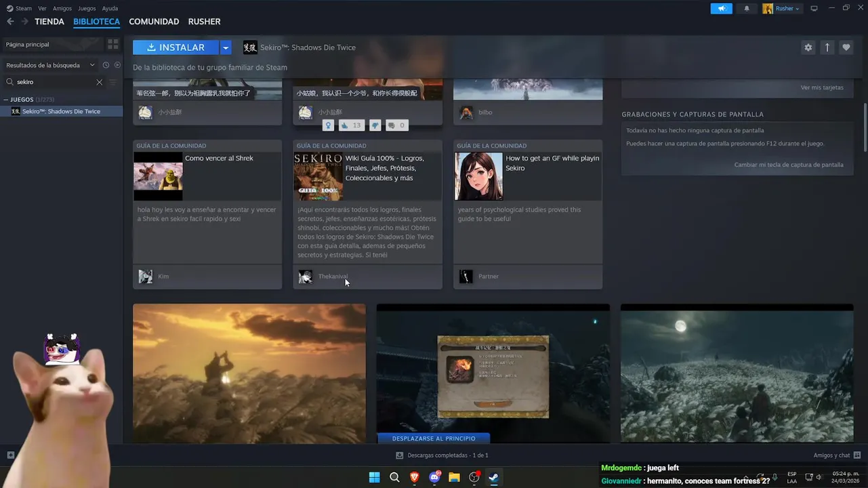This screenshot has width=868, height=488.
Task: Click Ver mis tarjetas
Action: pyautogui.click(x=822, y=87)
